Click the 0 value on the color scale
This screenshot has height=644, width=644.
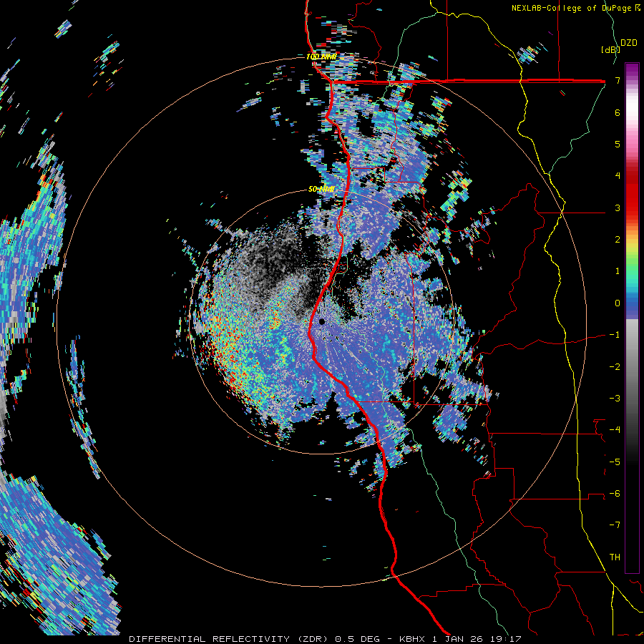[618, 303]
